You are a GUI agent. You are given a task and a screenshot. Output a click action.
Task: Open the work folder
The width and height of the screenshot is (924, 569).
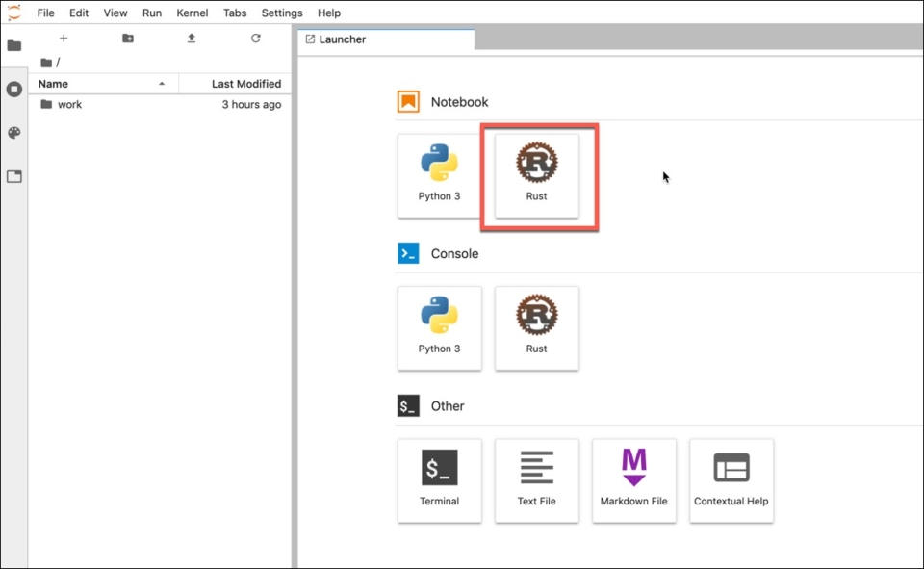point(69,104)
